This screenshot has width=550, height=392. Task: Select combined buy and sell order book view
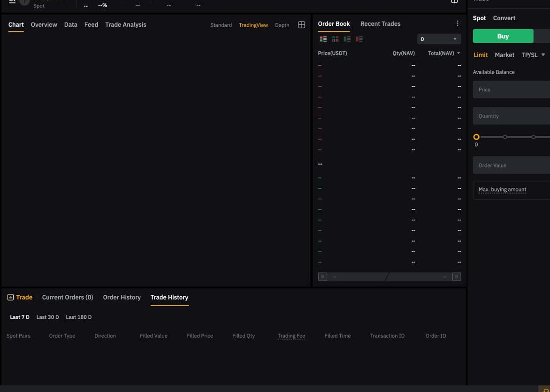tap(323, 39)
